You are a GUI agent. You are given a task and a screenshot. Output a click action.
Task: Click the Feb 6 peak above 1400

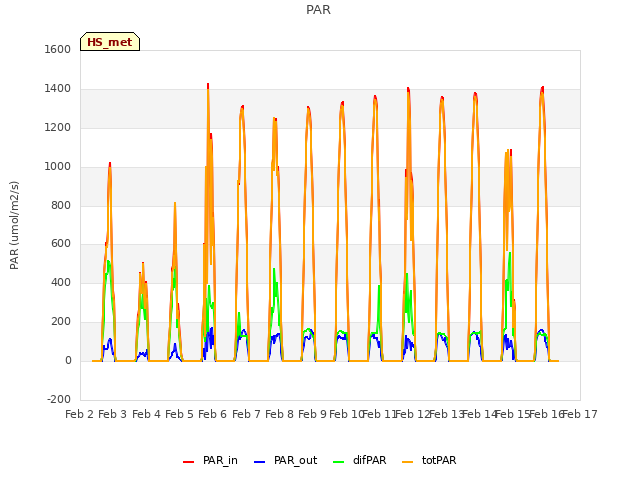(208, 85)
